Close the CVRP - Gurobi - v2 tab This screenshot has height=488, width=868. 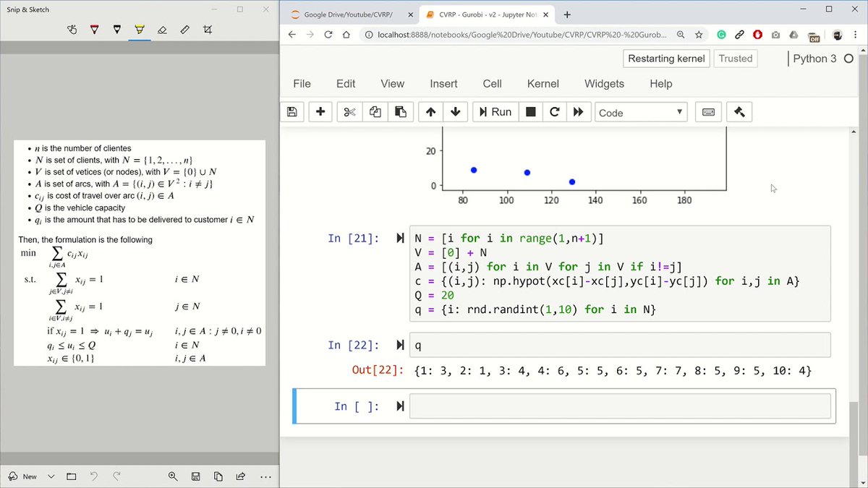(x=545, y=14)
